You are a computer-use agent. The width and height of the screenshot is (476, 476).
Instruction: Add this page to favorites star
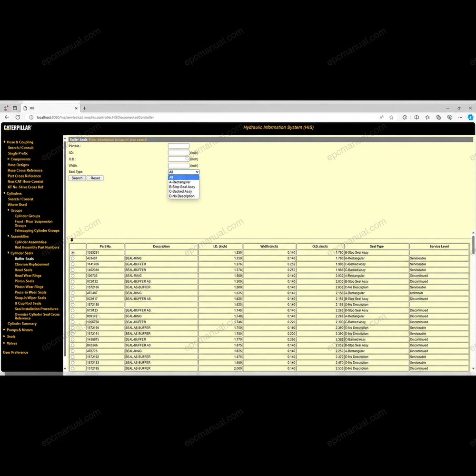coord(391,117)
